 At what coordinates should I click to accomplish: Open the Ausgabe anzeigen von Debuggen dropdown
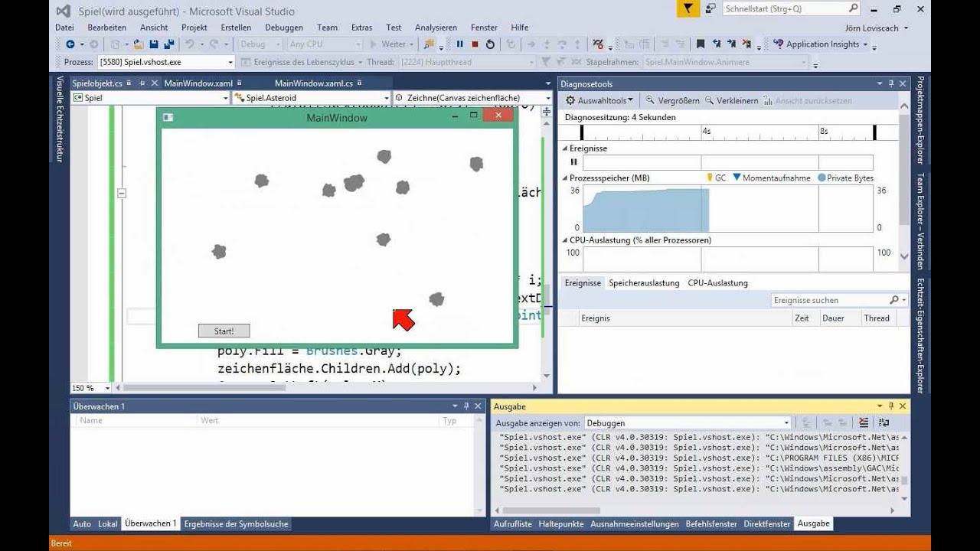(688, 422)
